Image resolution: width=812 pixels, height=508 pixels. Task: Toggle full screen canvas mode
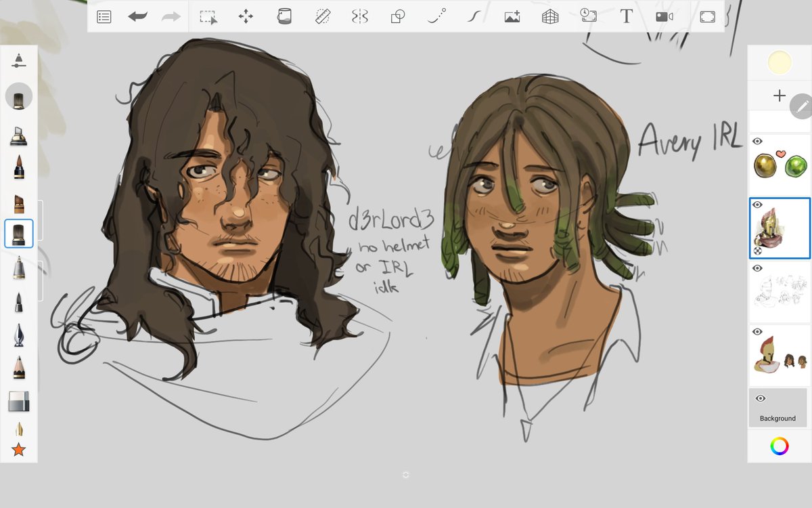click(707, 17)
